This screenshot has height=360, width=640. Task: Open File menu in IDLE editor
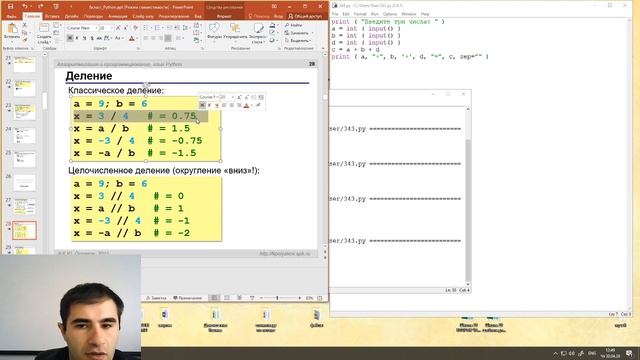coord(335,14)
